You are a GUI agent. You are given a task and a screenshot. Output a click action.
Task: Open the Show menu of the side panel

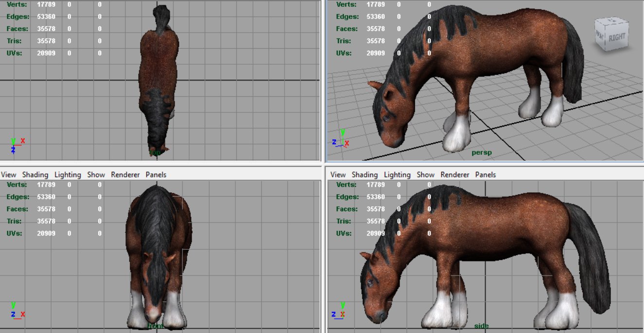426,175
